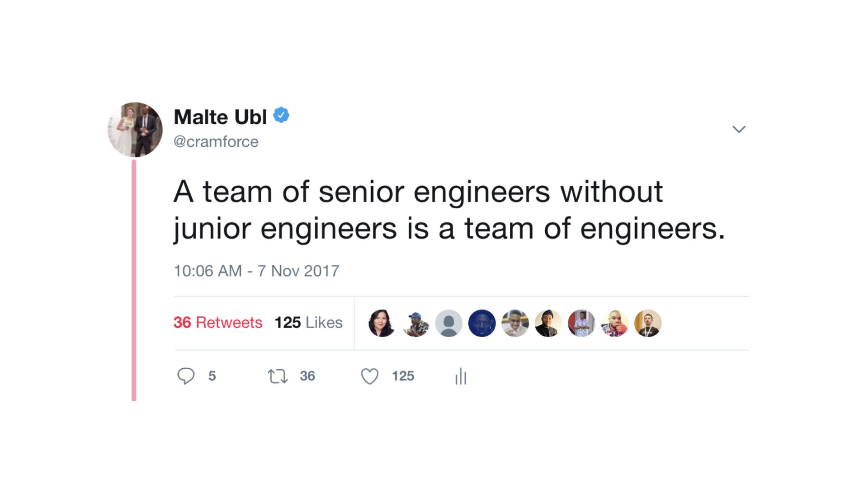Expand the 36 Retweets list

(218, 323)
